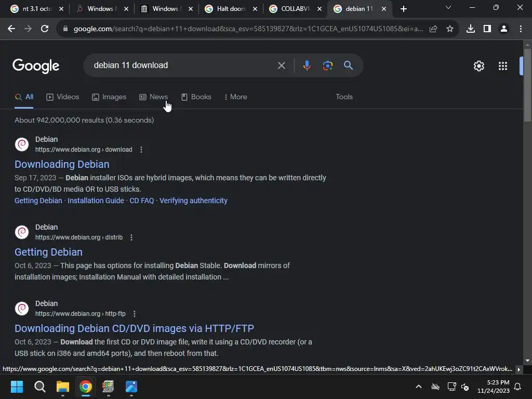Reload the current page
The width and height of the screenshot is (532, 399).
coord(45,29)
